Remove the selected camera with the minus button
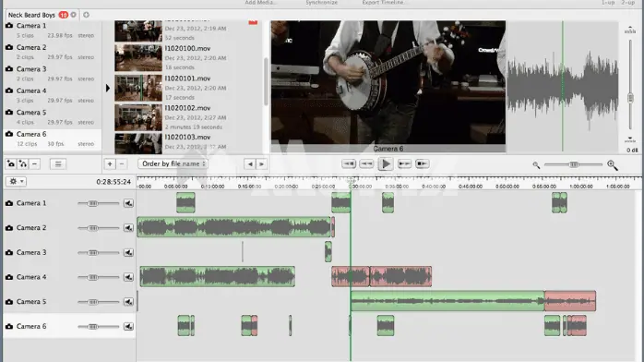The width and height of the screenshot is (644, 362). tap(34, 164)
